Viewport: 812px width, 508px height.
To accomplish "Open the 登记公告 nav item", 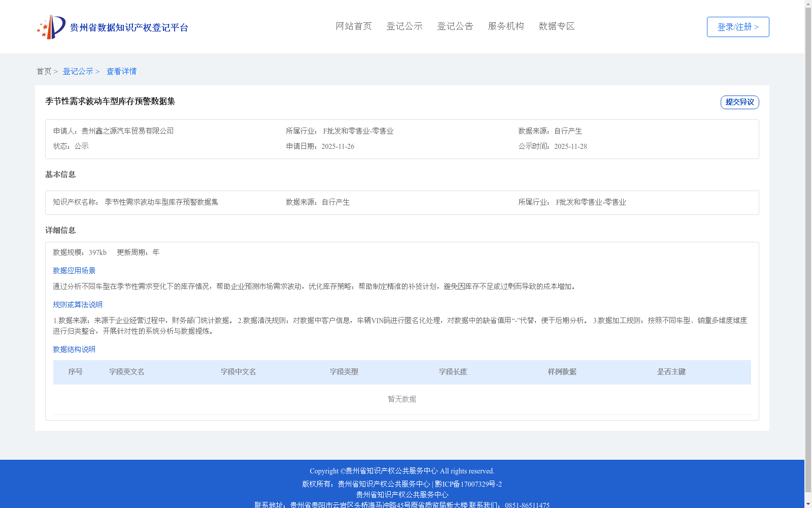I will coord(455,26).
